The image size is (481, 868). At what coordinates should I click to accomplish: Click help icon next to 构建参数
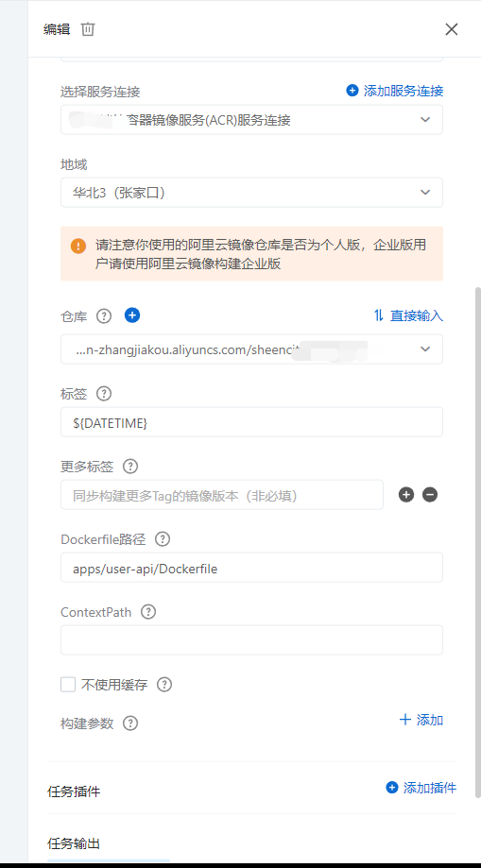[130, 723]
